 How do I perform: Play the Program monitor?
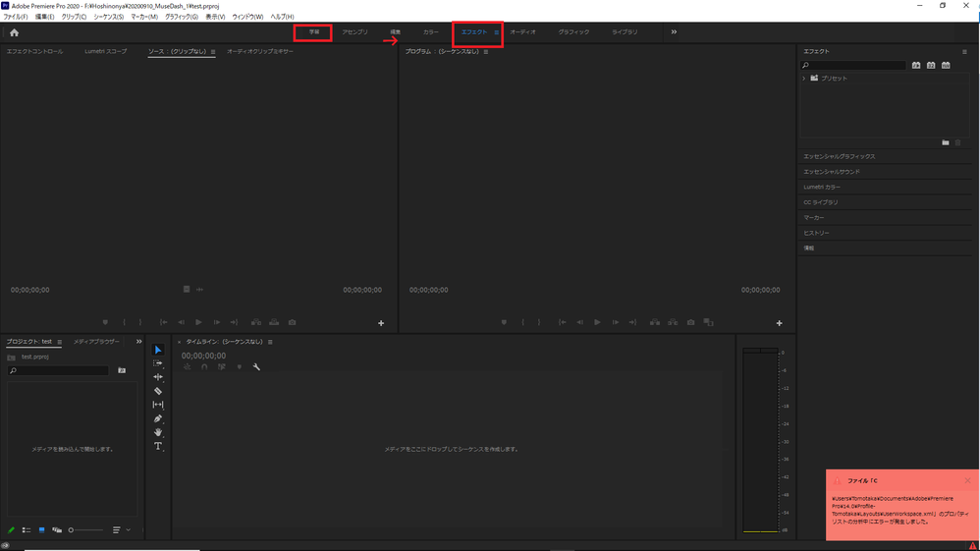pos(597,323)
